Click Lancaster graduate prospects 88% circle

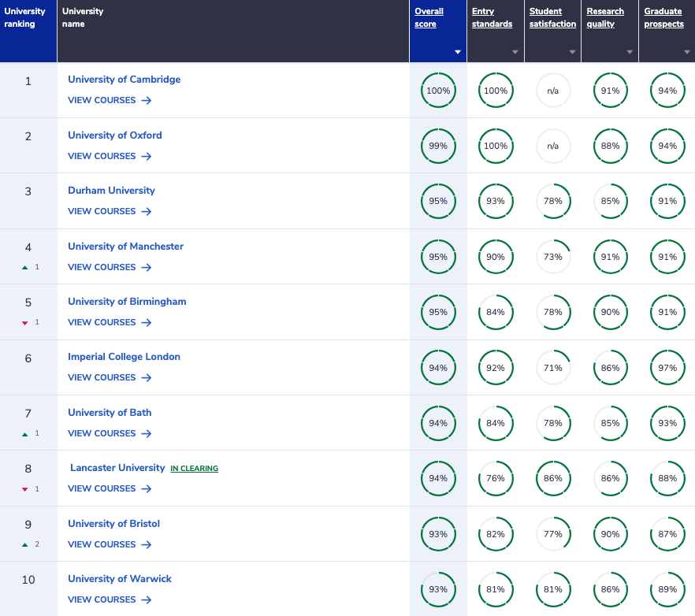point(667,479)
